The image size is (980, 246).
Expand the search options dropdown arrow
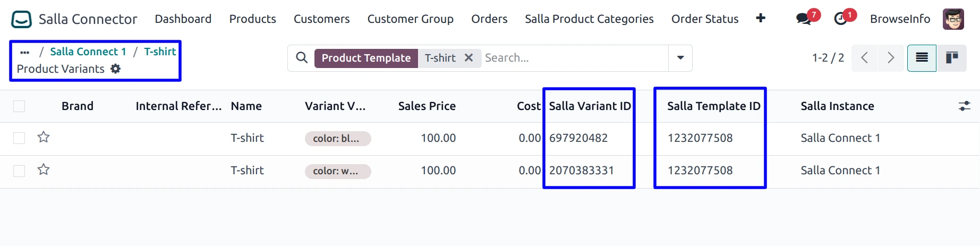pos(680,58)
